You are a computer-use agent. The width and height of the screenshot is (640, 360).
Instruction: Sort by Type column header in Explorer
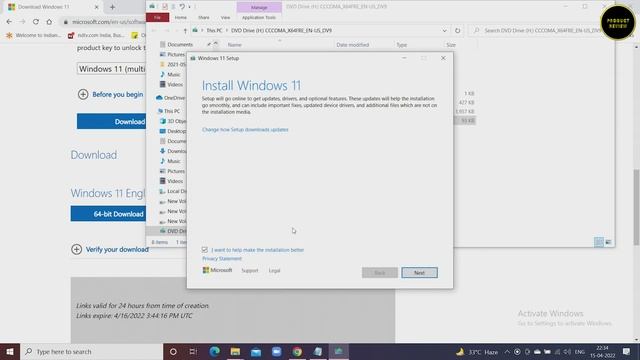coord(402,45)
